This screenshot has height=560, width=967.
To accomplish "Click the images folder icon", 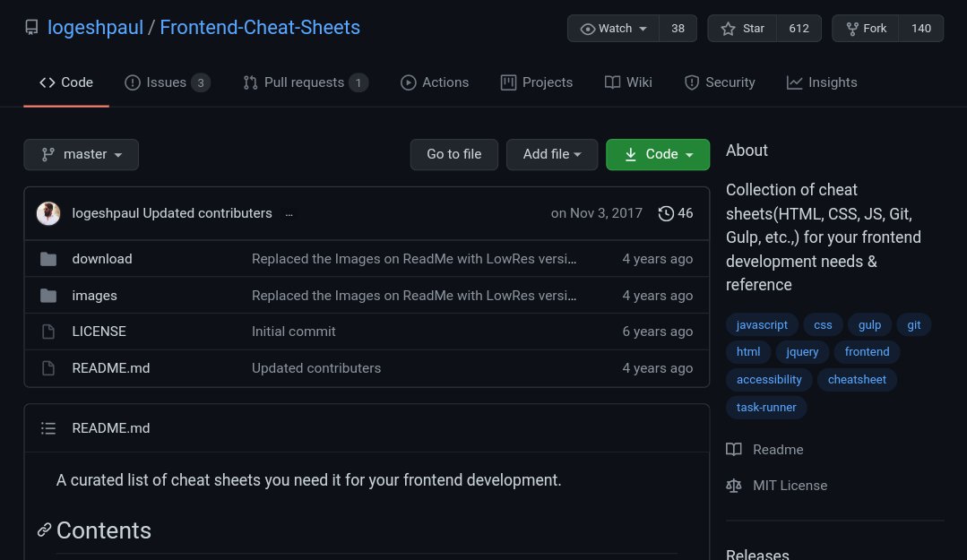I will (x=48, y=296).
